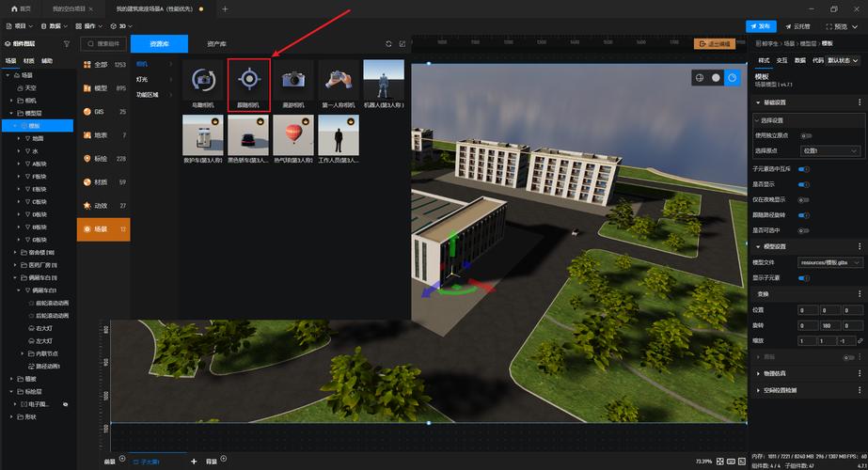Add a new page with bottom plus icon
The width and height of the screenshot is (868, 470).
coord(194,462)
